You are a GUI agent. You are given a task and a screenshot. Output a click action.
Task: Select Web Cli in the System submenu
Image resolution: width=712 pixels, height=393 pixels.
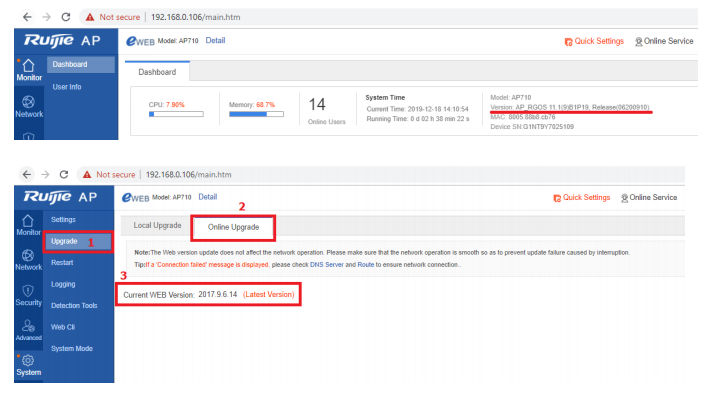pos(63,327)
